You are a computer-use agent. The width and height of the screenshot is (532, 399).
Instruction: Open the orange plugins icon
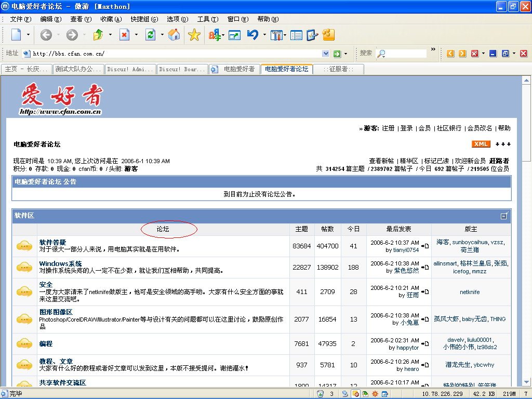(328, 35)
